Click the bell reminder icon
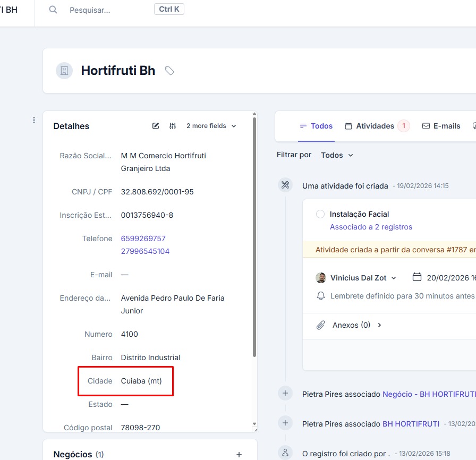The width and height of the screenshot is (476, 460). [x=320, y=296]
